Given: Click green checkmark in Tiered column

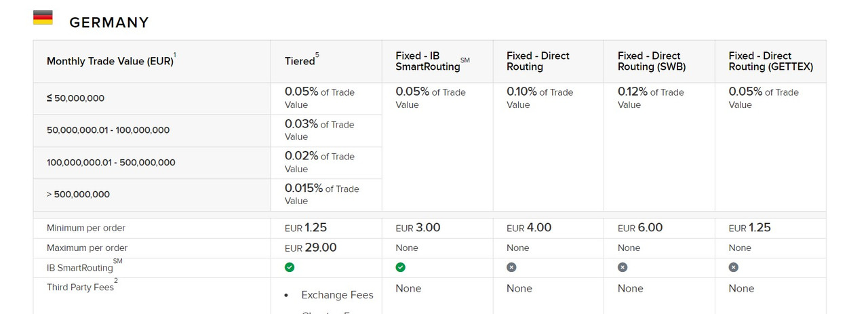Looking at the screenshot, I should point(290,267).
